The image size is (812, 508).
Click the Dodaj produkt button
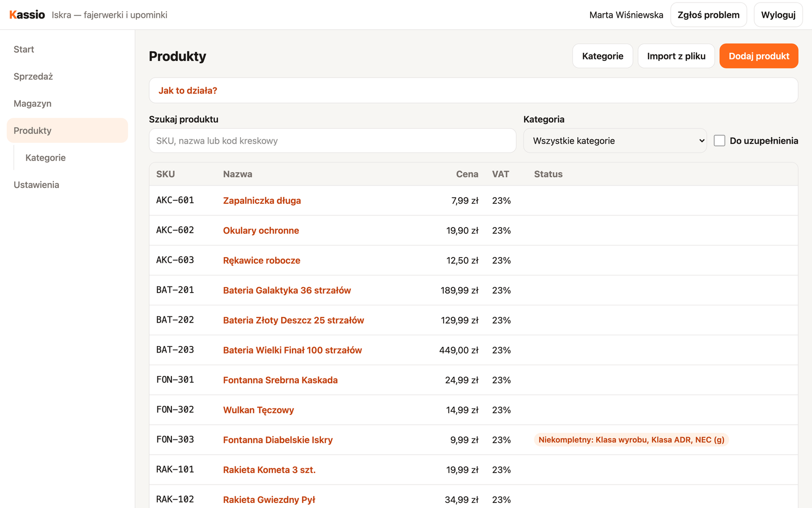click(759, 56)
